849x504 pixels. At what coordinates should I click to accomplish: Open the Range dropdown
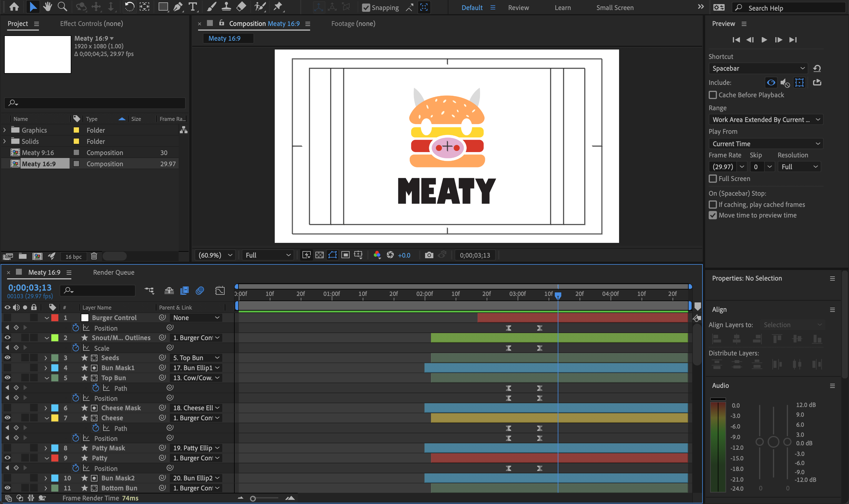click(x=766, y=120)
